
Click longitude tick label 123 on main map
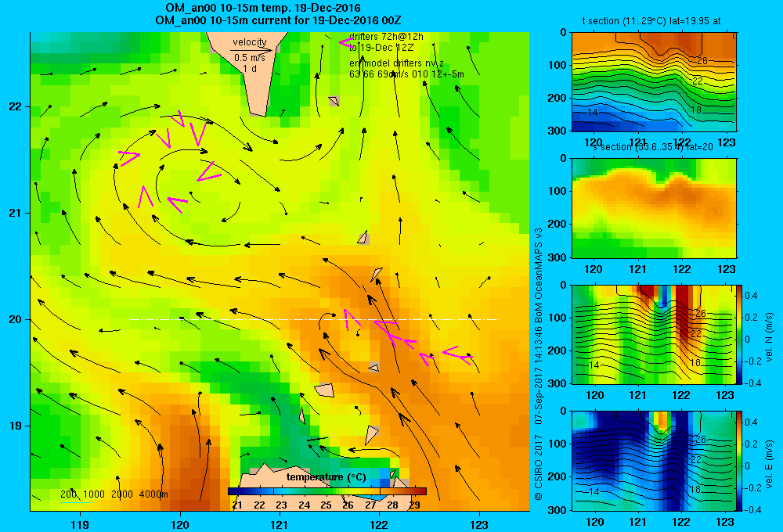[x=479, y=524]
